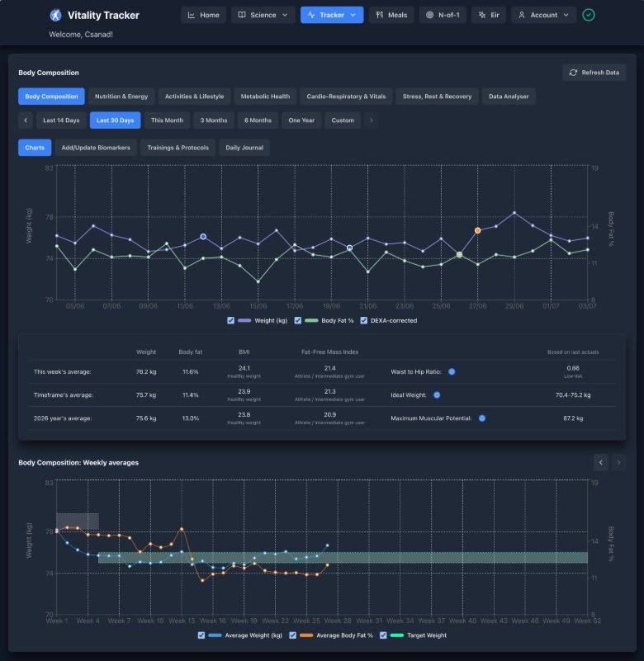This screenshot has width=644, height=661.
Task: Open Maximum Muscular Potential info icon
Action: tap(482, 418)
